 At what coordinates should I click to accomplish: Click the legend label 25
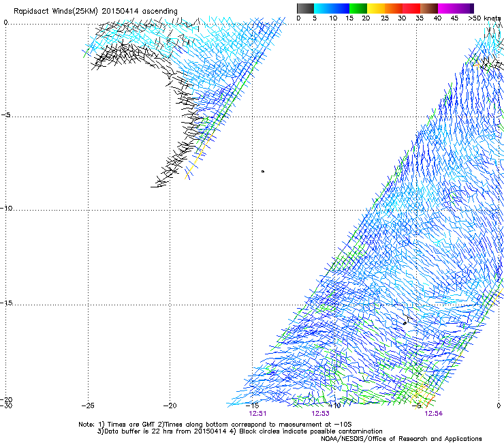pyautogui.click(x=385, y=18)
